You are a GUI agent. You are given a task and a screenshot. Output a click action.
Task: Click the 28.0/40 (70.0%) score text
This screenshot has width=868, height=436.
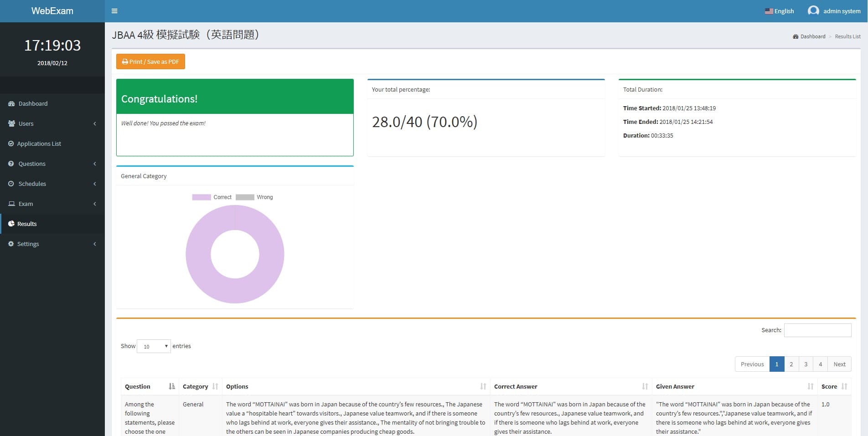[x=424, y=122]
